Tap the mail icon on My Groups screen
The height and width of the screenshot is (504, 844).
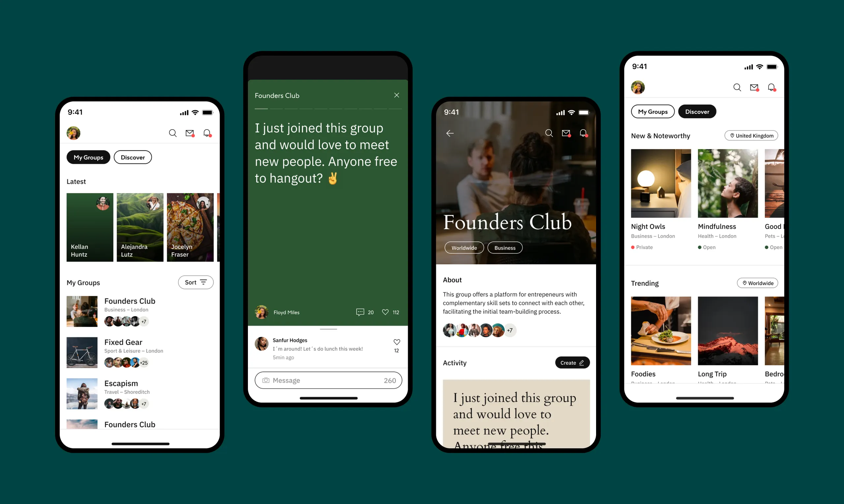click(x=190, y=133)
